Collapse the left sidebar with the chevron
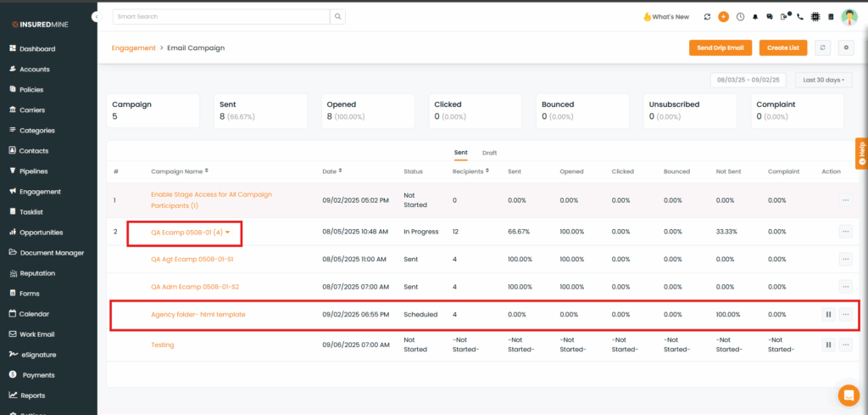Image resolution: width=868 pixels, height=415 pixels. pos(96,16)
